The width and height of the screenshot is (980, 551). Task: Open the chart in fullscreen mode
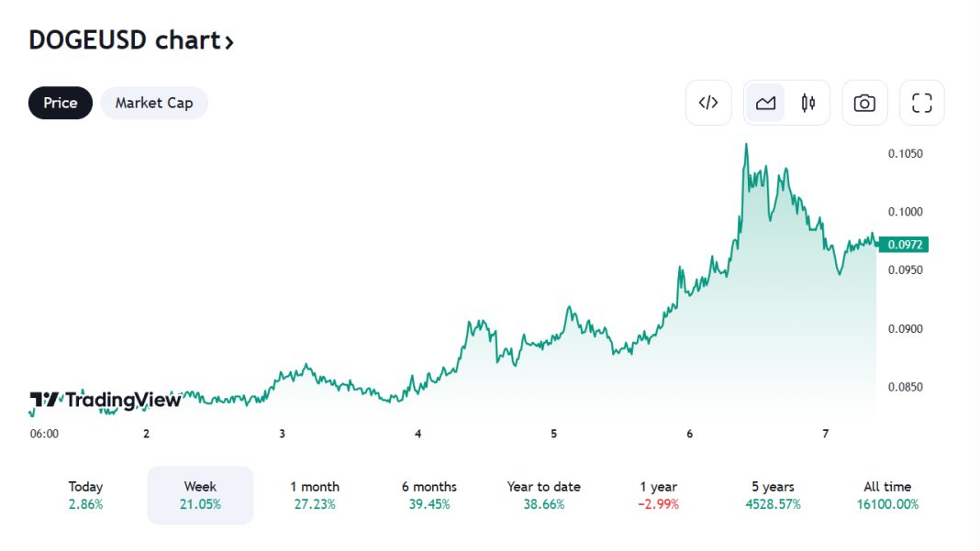coord(922,103)
